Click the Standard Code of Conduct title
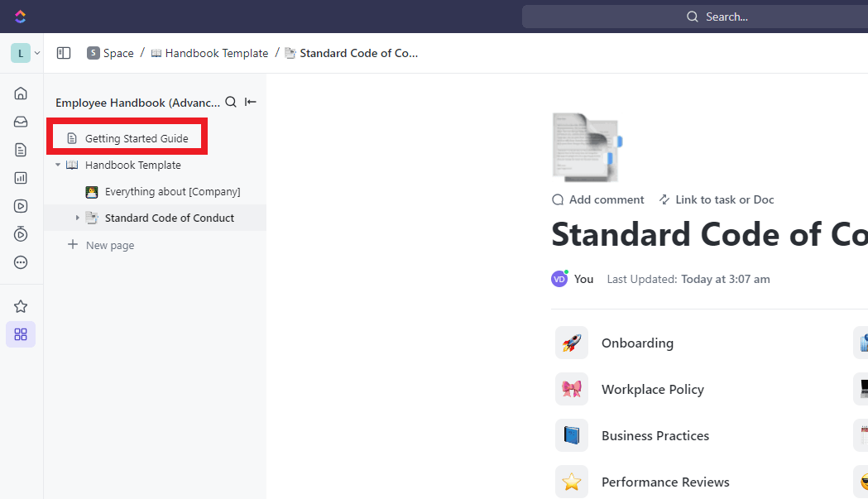The height and width of the screenshot is (499, 868). point(710,234)
